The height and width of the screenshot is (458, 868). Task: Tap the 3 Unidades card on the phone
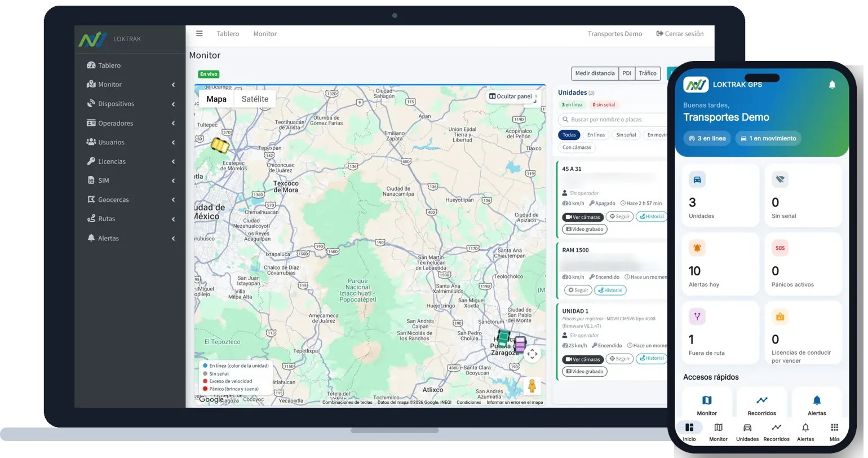click(x=720, y=195)
